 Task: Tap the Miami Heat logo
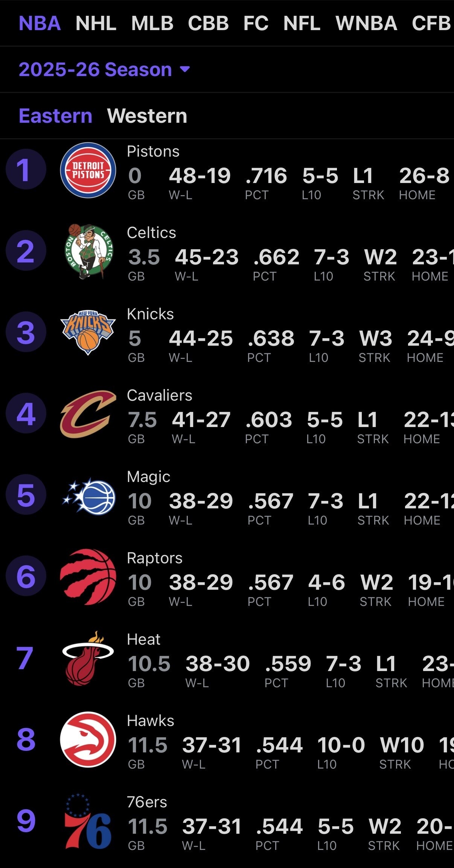(88, 658)
